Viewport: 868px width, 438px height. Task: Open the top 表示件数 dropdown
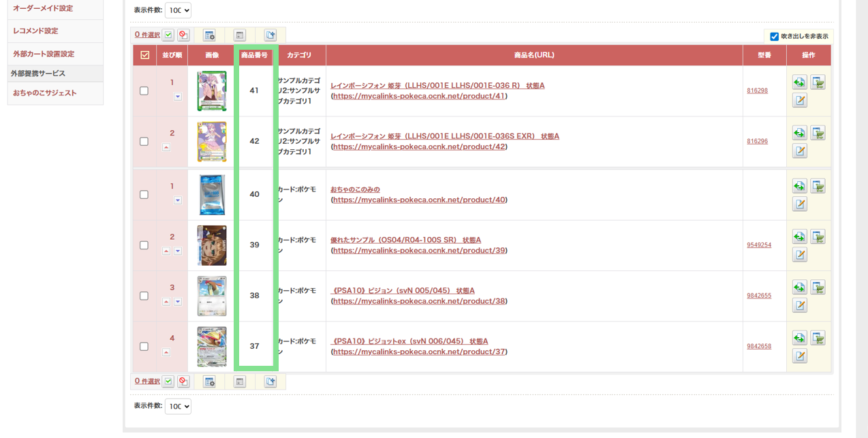pyautogui.click(x=178, y=10)
